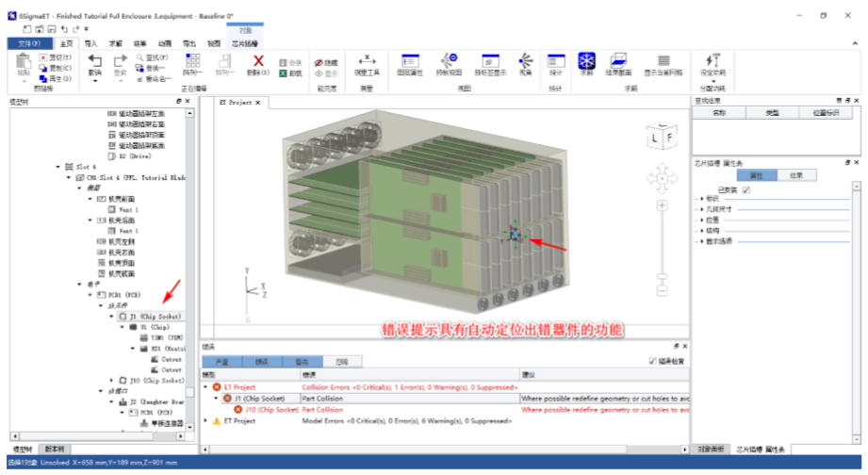Click the 结果 button in properties panel
868x475 pixels.
pos(796,175)
